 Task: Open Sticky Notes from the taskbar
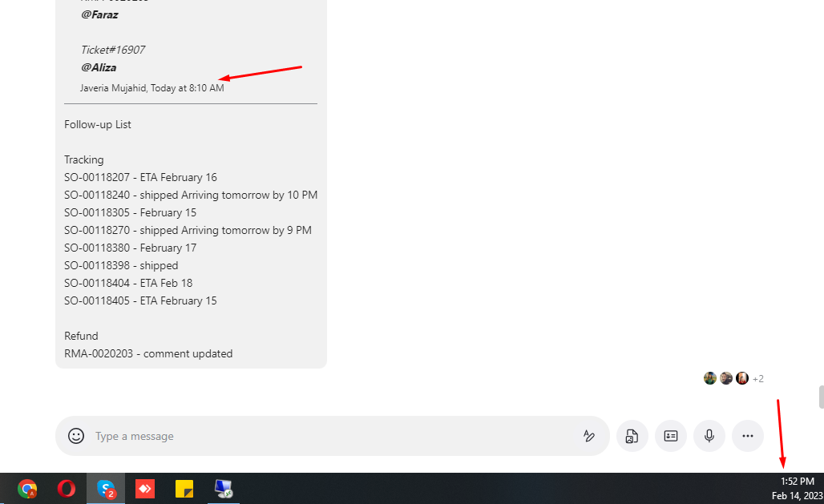click(x=184, y=489)
